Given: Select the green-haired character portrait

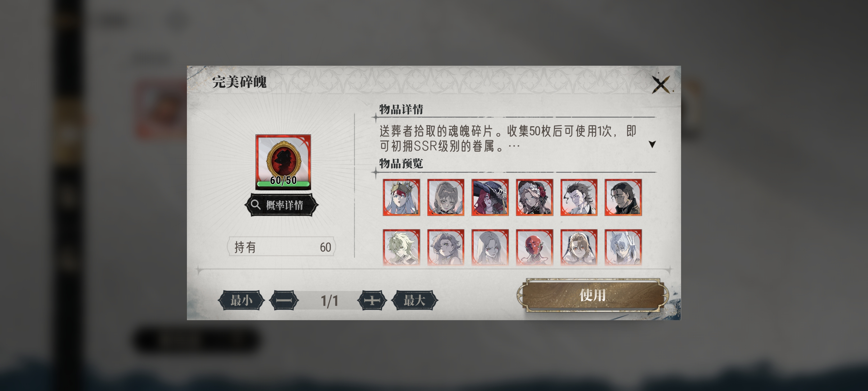Looking at the screenshot, I should [401, 247].
